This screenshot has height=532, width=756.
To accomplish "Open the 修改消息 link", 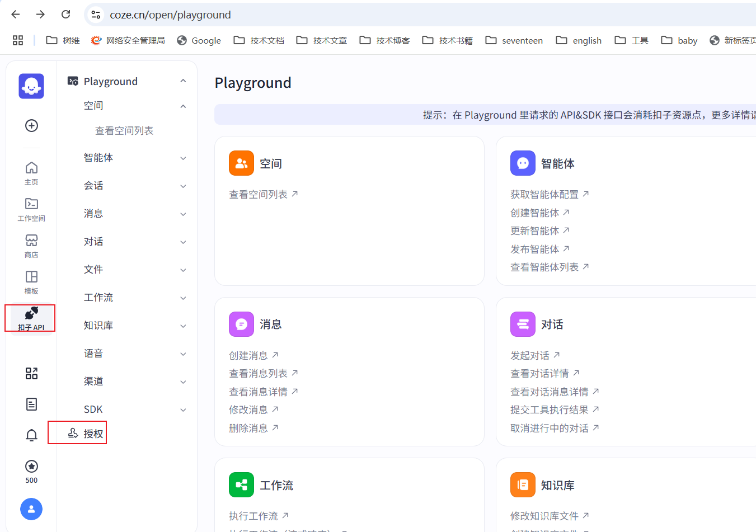I will [x=253, y=409].
